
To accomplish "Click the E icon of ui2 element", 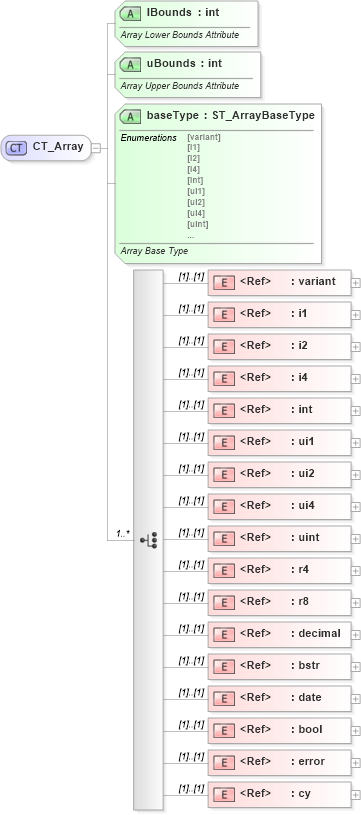I will click(x=224, y=475).
